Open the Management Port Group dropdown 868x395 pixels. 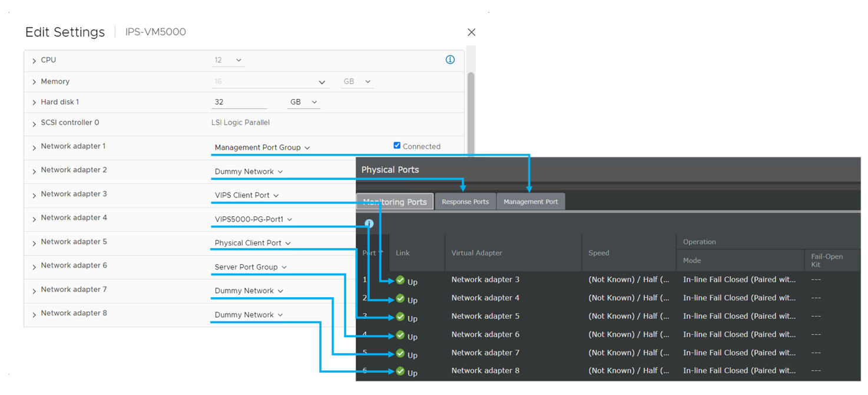[x=262, y=147]
